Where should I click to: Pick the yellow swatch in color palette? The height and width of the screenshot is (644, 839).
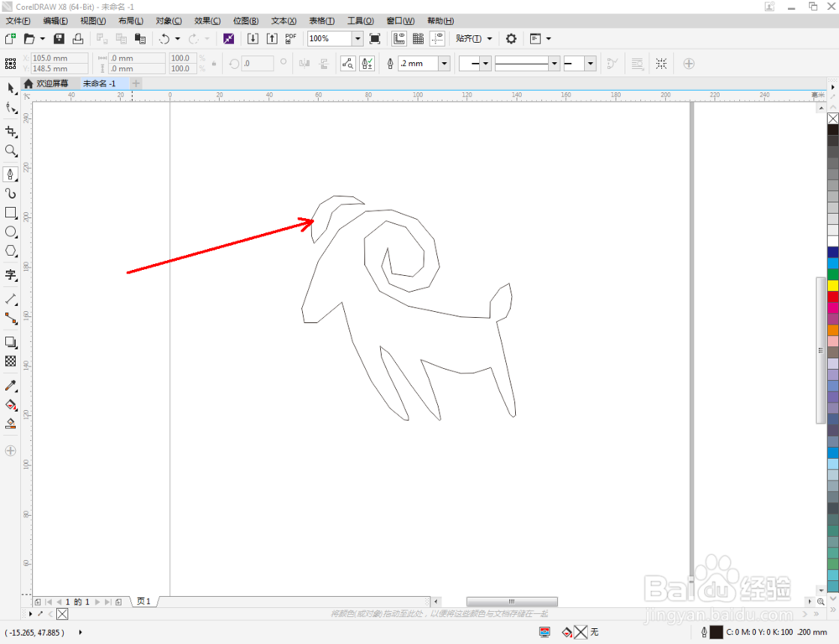(833, 286)
